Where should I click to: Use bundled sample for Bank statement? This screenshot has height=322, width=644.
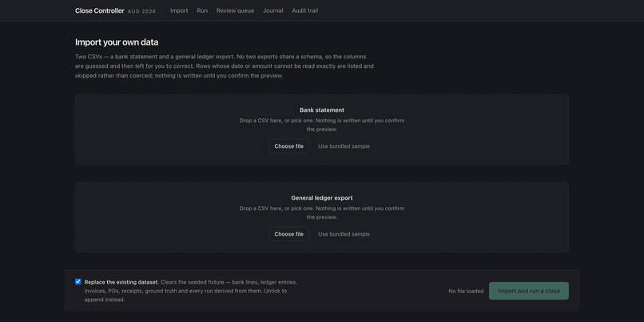coord(344,146)
